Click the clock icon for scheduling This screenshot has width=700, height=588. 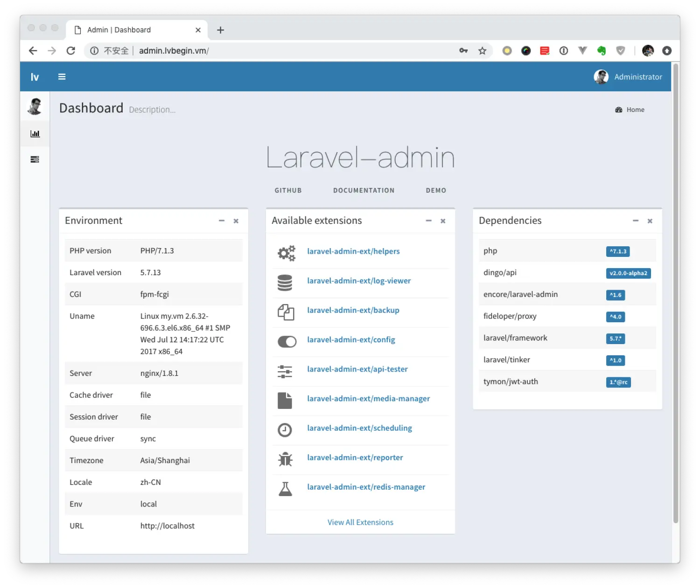[285, 430]
